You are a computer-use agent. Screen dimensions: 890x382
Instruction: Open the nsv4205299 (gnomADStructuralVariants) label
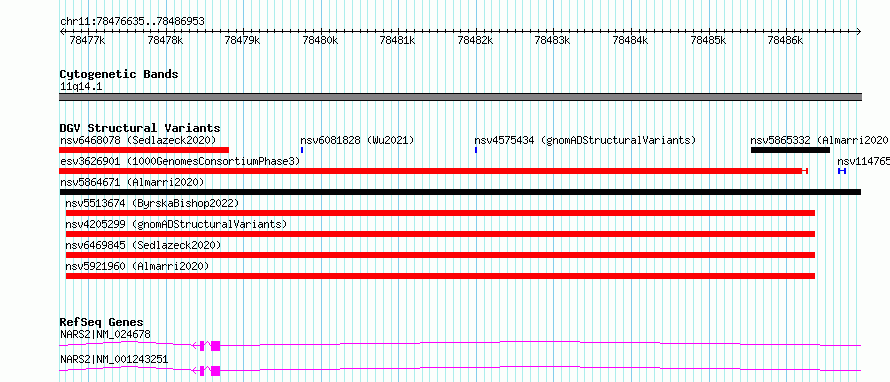(x=176, y=224)
